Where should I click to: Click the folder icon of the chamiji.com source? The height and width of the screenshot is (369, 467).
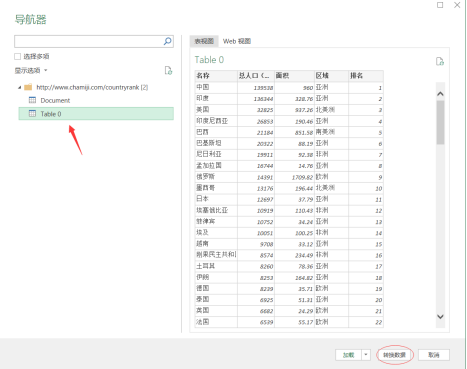tap(28, 87)
